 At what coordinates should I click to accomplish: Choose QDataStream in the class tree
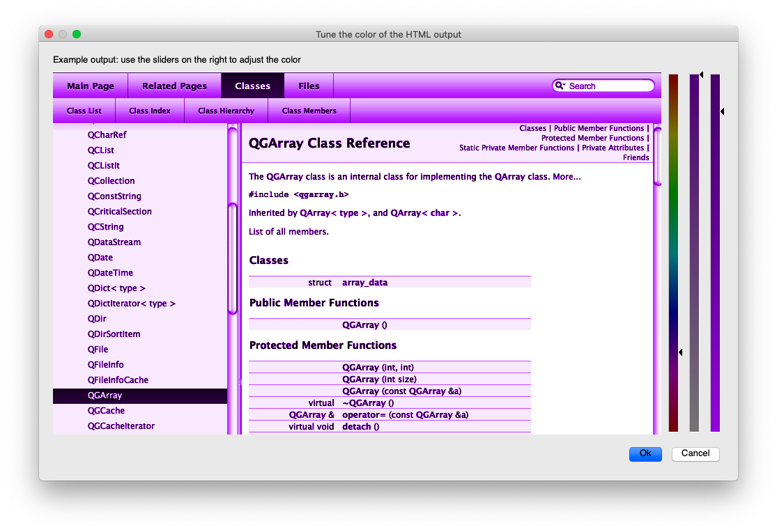114,242
